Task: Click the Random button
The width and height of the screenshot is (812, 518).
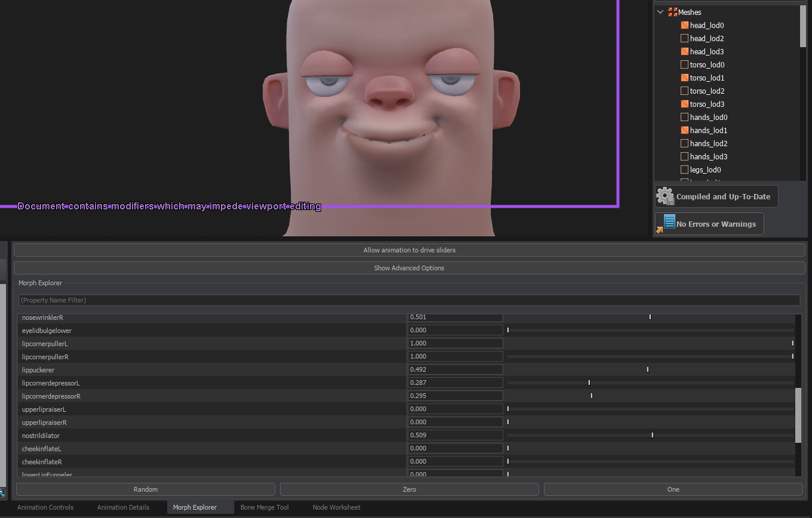Action: pyautogui.click(x=145, y=489)
